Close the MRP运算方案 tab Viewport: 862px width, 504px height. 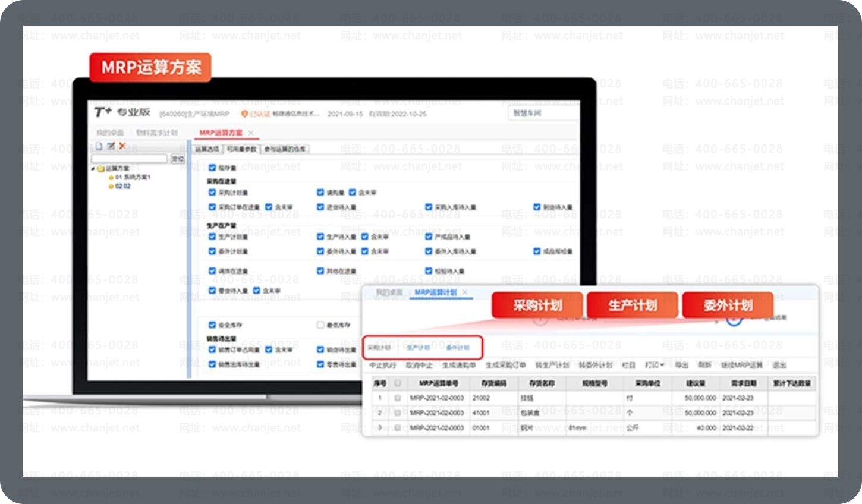click(x=251, y=133)
